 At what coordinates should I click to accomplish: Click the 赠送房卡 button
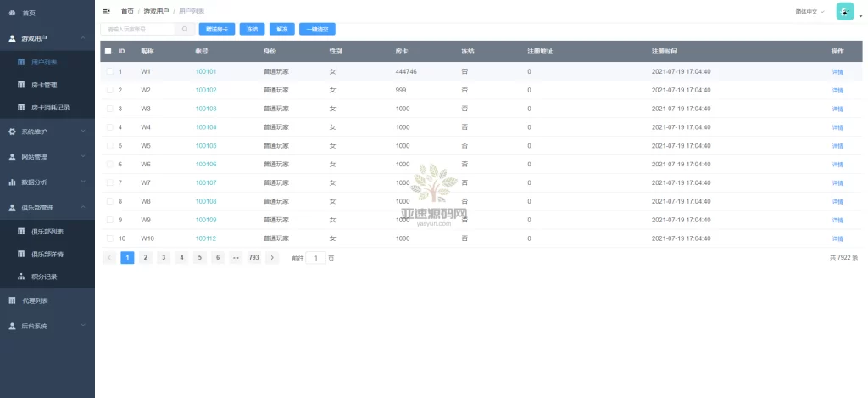point(217,30)
